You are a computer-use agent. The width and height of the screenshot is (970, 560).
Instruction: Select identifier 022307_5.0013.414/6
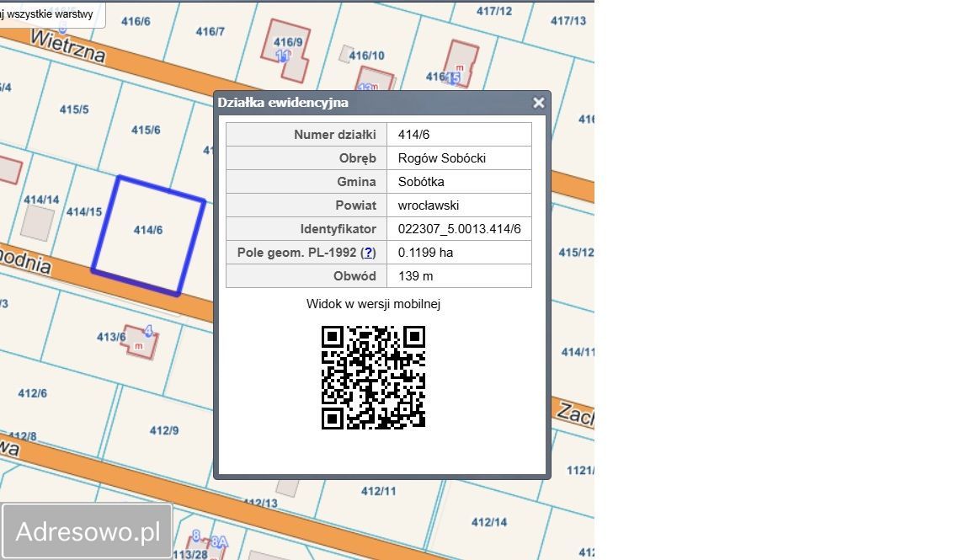(459, 229)
